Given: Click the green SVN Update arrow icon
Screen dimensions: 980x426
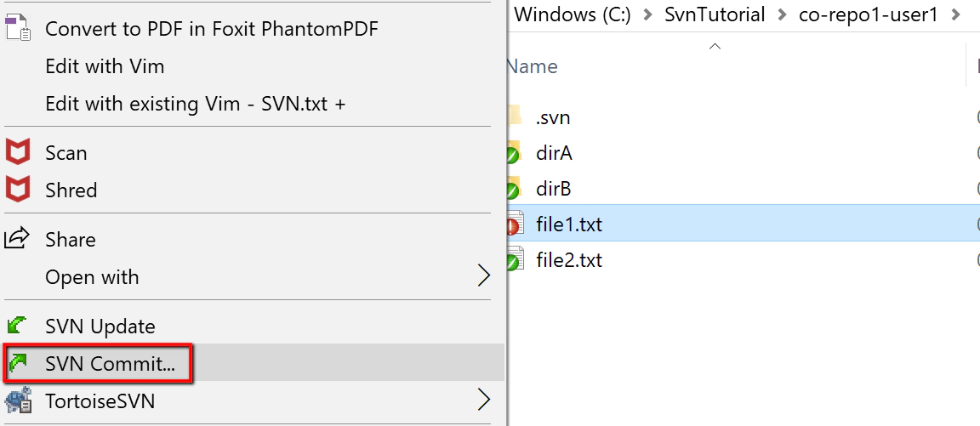Looking at the screenshot, I should [18, 326].
